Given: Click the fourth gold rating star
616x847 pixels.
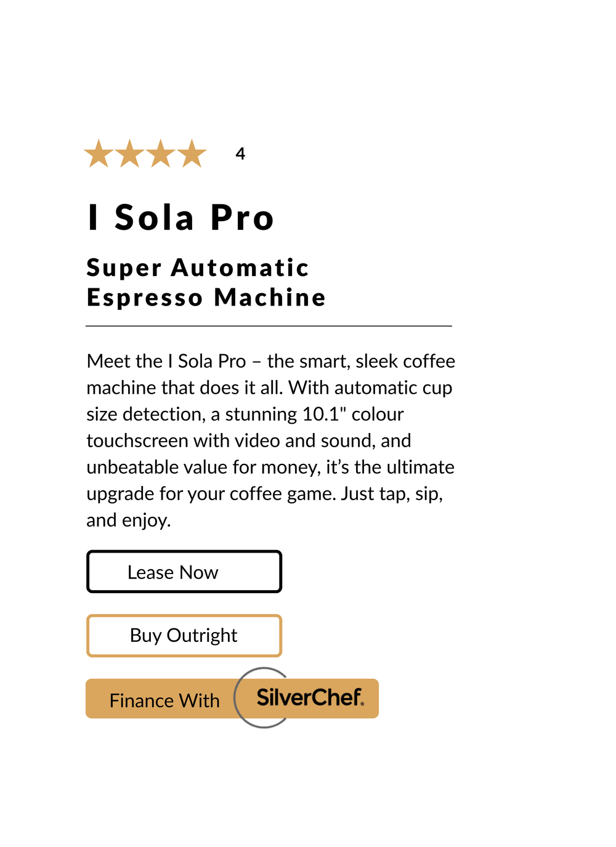Looking at the screenshot, I should 192,154.
